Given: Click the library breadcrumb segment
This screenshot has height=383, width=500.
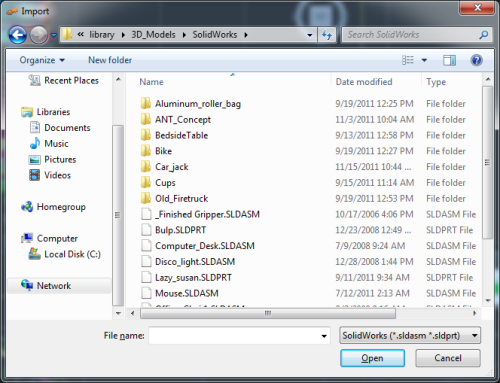Looking at the screenshot, I should click(102, 35).
